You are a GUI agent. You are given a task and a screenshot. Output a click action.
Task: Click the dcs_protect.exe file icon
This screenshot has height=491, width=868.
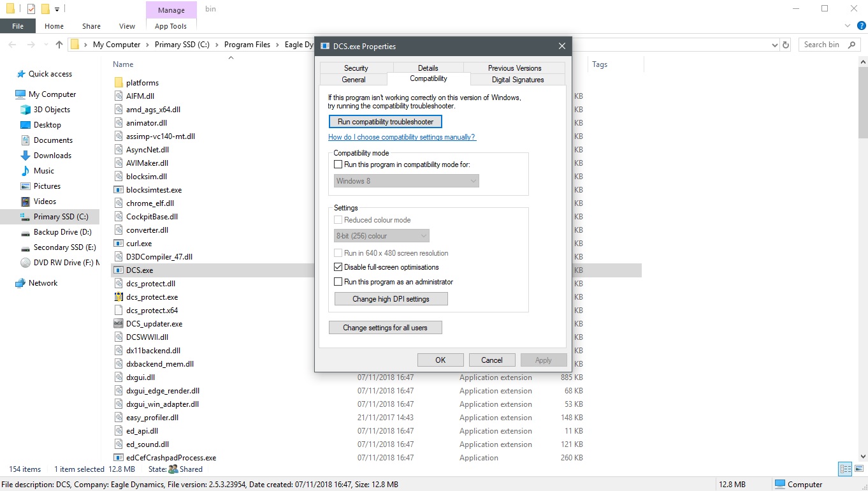(x=119, y=297)
